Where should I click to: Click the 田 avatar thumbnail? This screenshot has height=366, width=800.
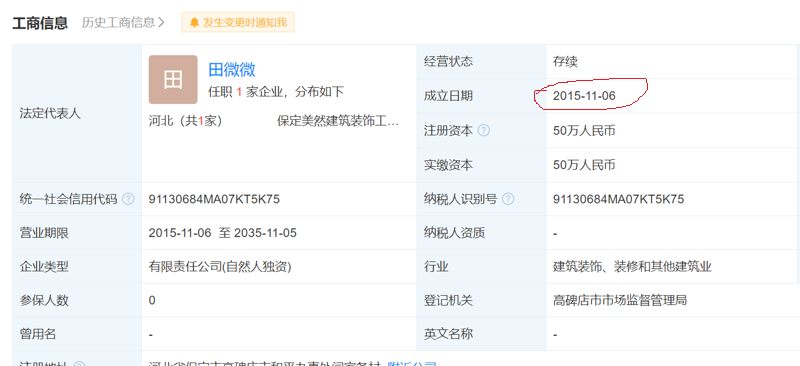coord(173,80)
